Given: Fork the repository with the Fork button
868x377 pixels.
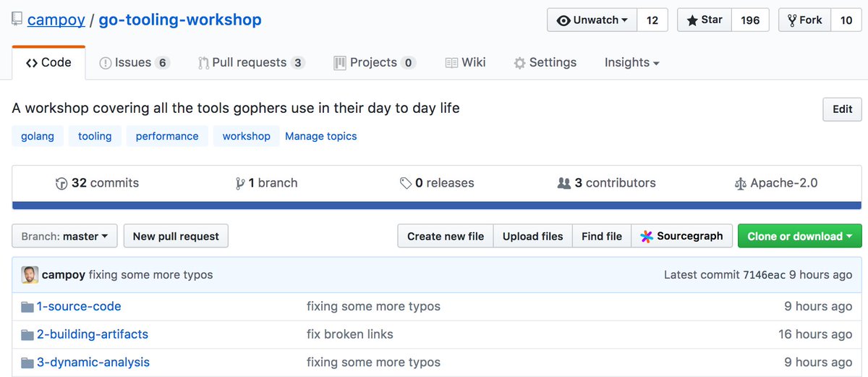Looking at the screenshot, I should [x=804, y=20].
